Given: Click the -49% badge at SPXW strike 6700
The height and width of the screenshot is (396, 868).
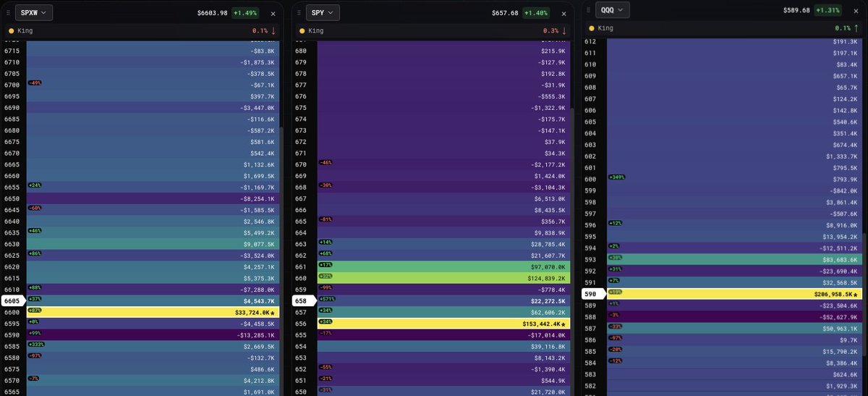Looking at the screenshot, I should 34,83.
